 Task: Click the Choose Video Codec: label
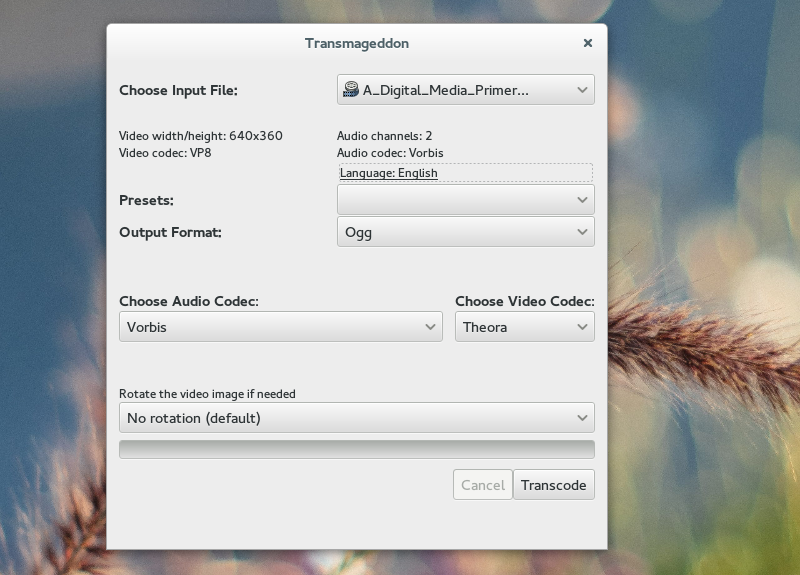pos(524,301)
